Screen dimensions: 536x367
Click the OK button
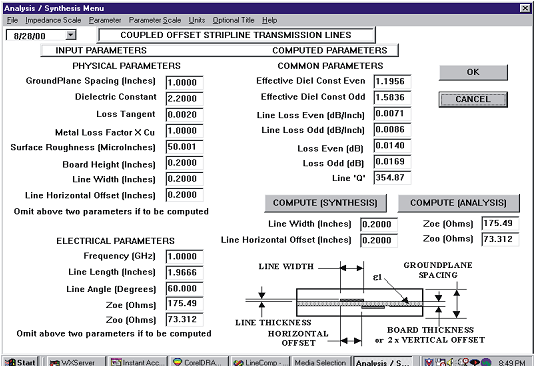473,72
